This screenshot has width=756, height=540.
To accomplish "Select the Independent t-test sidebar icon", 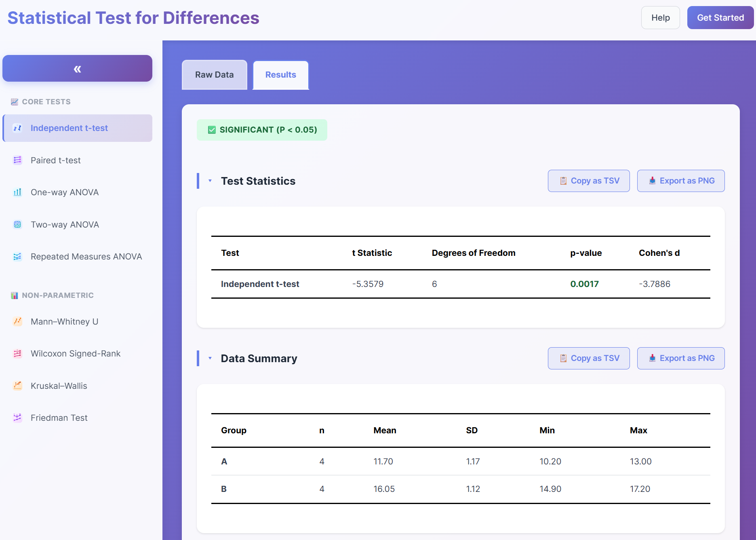I will point(17,128).
